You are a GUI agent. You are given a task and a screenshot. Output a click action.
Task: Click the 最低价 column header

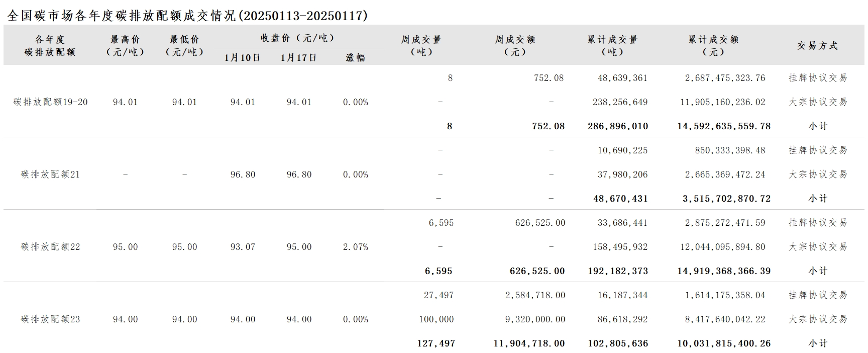pos(184,45)
